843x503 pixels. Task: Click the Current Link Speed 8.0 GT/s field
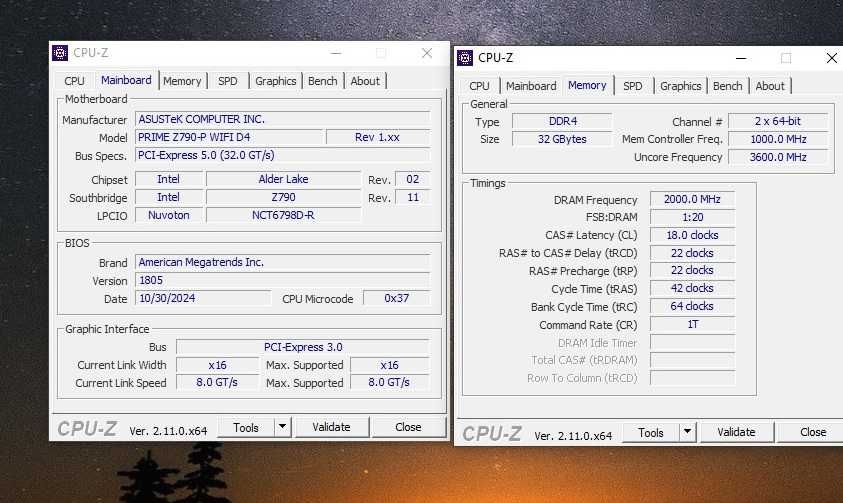click(217, 382)
